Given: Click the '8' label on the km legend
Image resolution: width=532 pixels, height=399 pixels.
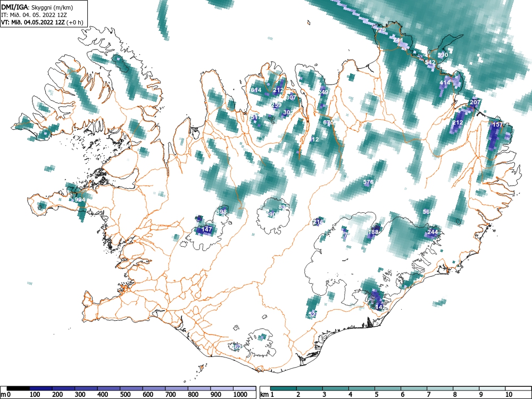Looking at the screenshot, I should 455,395.
